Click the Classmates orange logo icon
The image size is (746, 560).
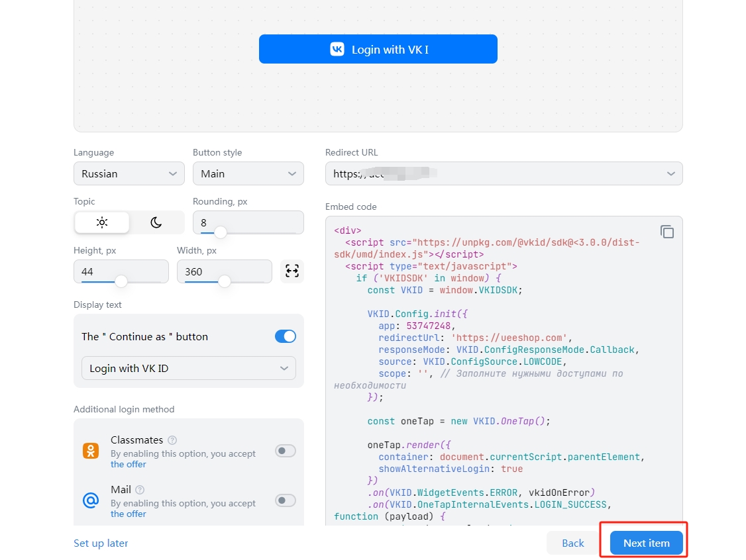(x=91, y=451)
